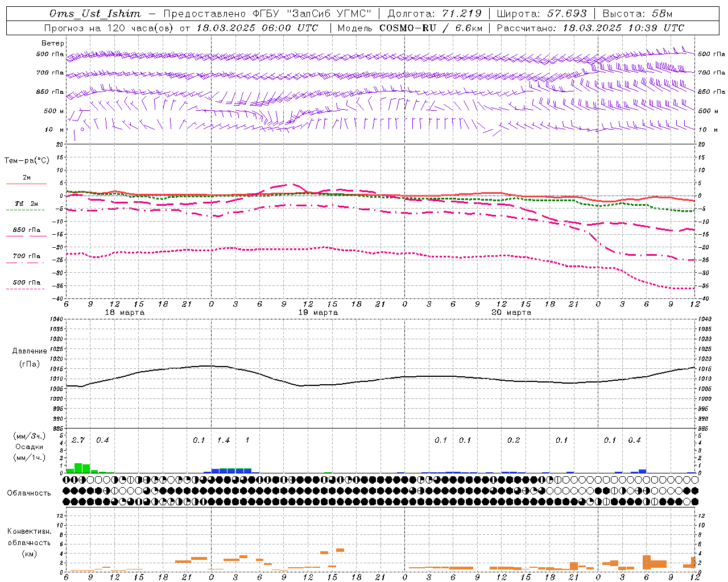Click the 20 марта date label
This screenshot has width=728, height=582.
point(511,313)
